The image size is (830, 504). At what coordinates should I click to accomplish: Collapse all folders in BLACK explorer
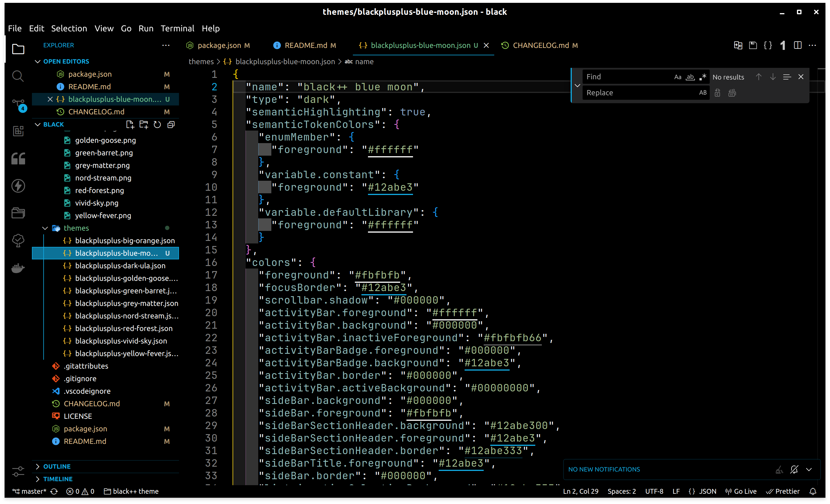(x=171, y=125)
